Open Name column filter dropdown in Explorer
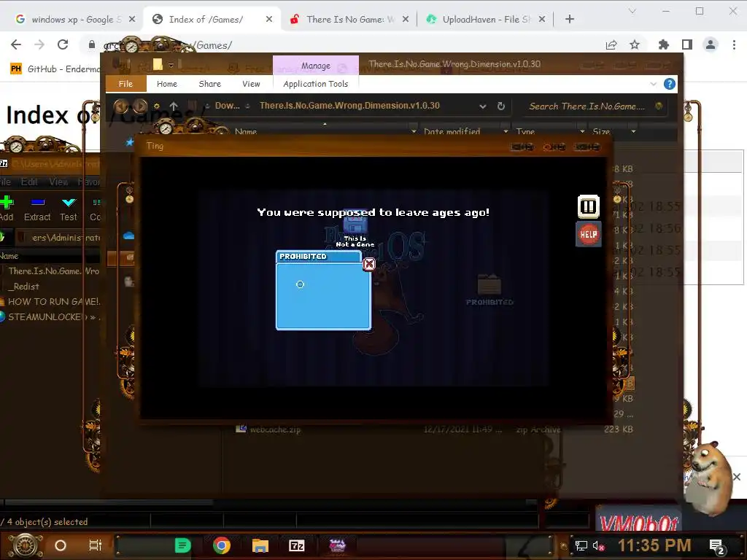The image size is (747, 560). (x=414, y=131)
